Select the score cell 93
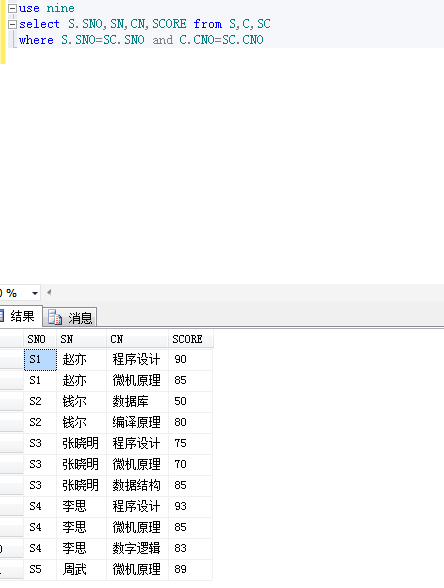 pyautogui.click(x=190, y=507)
